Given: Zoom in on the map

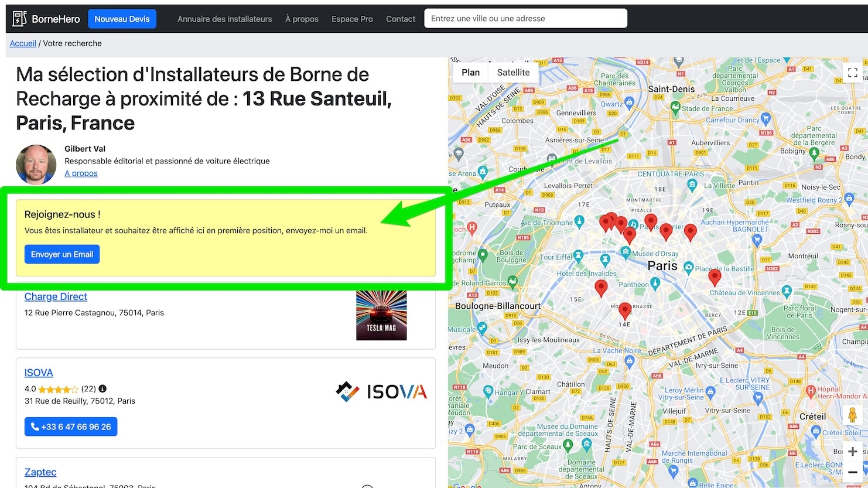Looking at the screenshot, I should click(x=852, y=451).
